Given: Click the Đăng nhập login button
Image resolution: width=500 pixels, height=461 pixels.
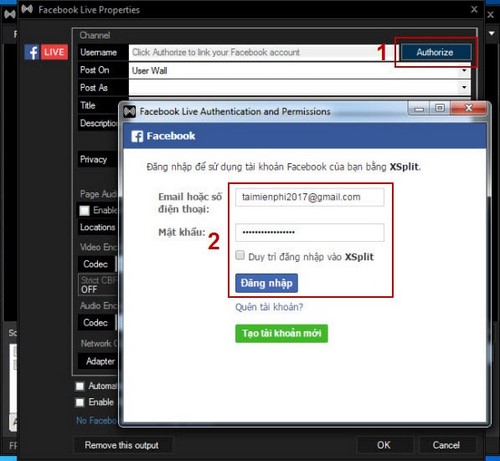Looking at the screenshot, I should 266,283.
